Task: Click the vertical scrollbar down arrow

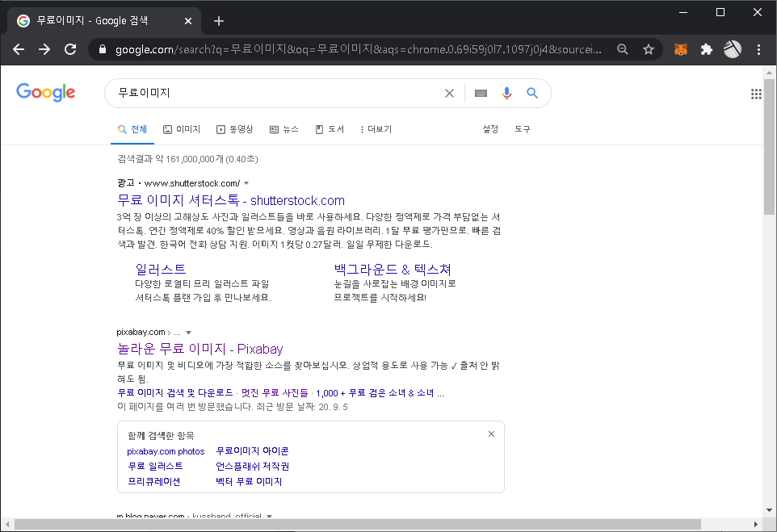Action: pos(769,509)
